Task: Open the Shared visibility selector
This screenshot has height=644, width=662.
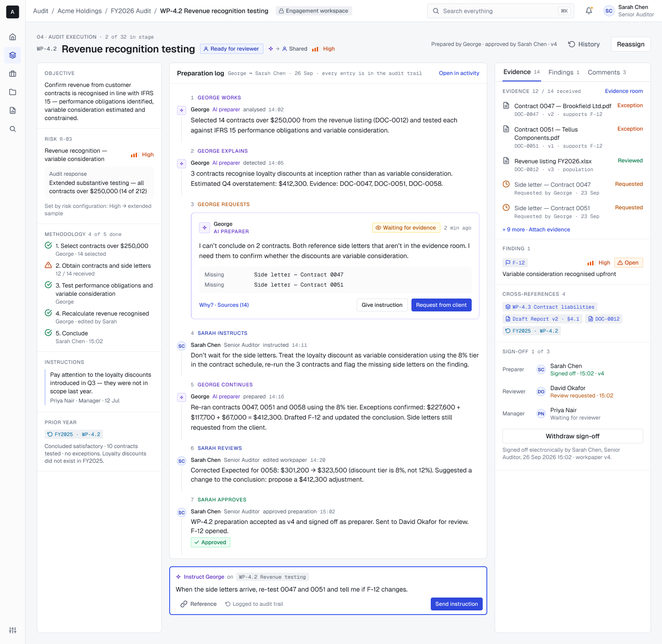Action: 294,49
